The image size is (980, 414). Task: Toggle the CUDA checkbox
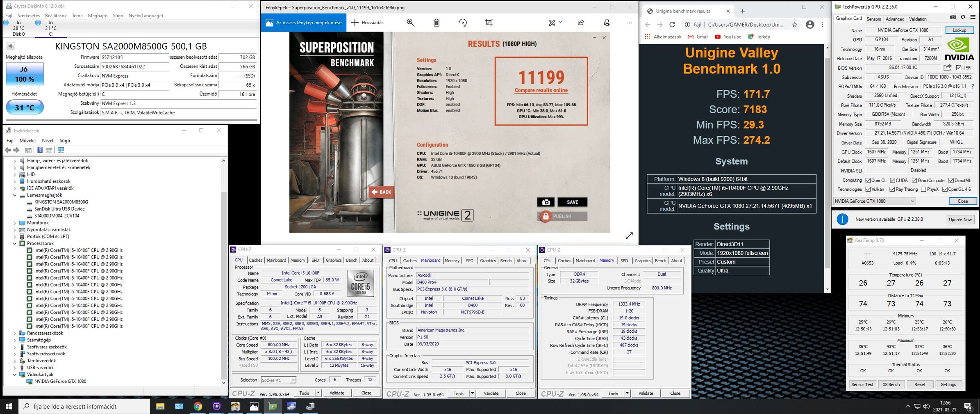click(x=892, y=181)
